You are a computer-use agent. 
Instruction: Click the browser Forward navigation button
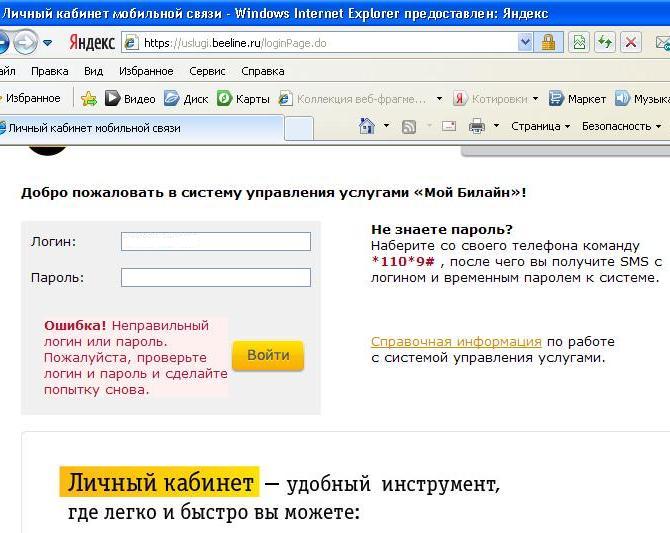[x=27, y=42]
